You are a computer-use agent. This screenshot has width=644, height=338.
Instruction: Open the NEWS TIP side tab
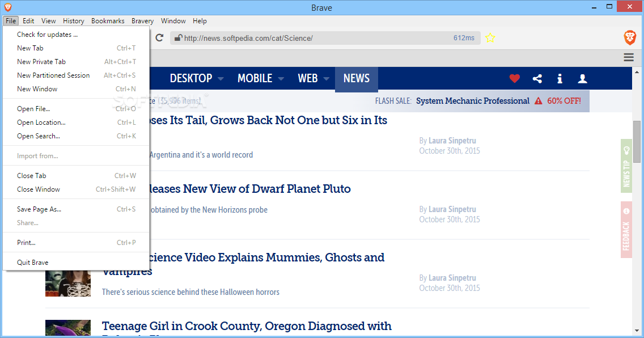click(x=626, y=166)
